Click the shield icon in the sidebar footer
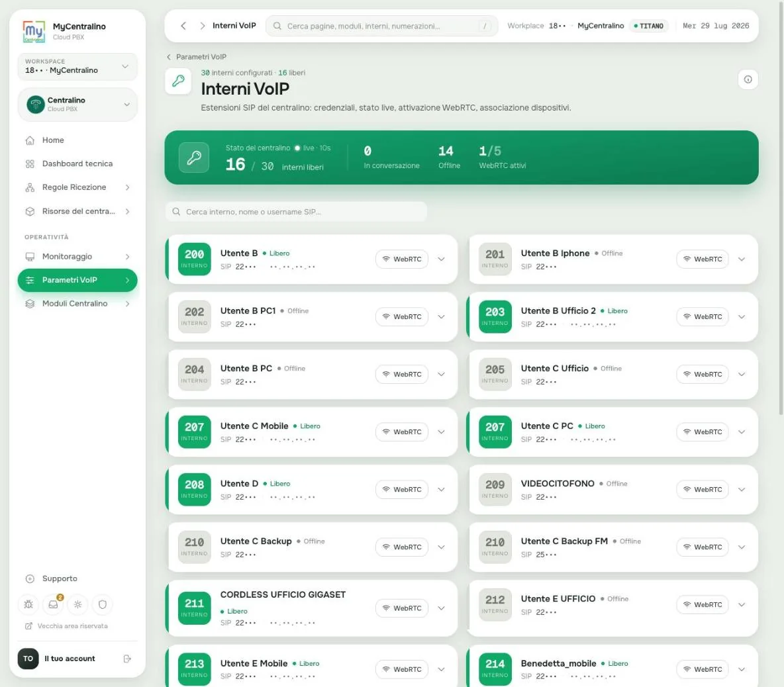The image size is (784, 687). 102,604
